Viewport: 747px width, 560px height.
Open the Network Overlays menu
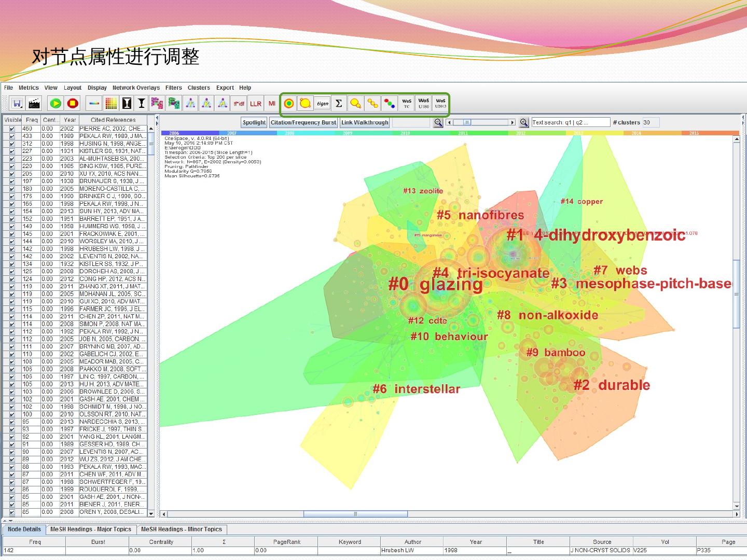[x=136, y=88]
